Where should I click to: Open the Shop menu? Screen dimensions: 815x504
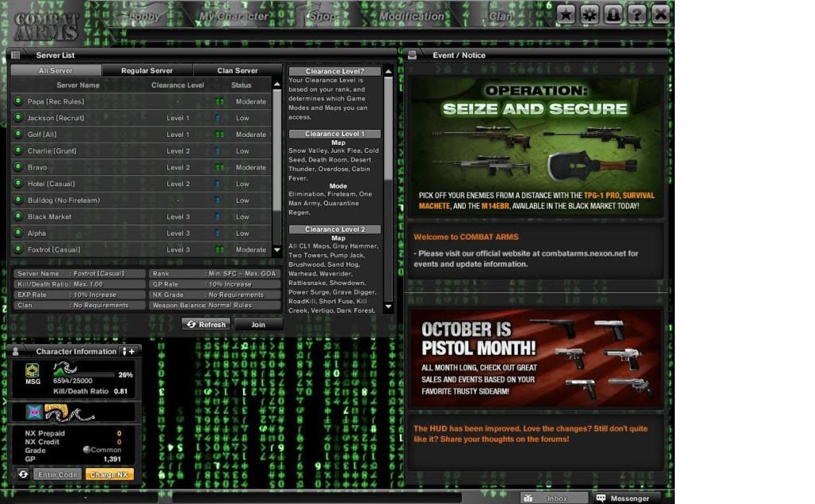322,16
